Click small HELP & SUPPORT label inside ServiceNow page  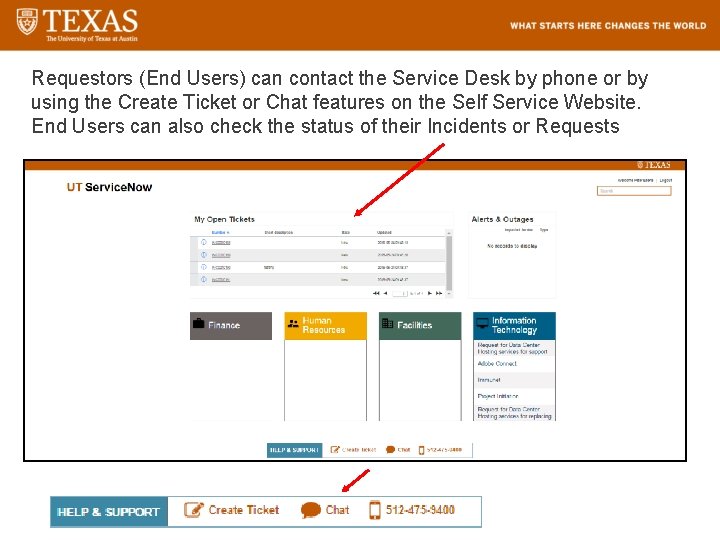(x=294, y=450)
